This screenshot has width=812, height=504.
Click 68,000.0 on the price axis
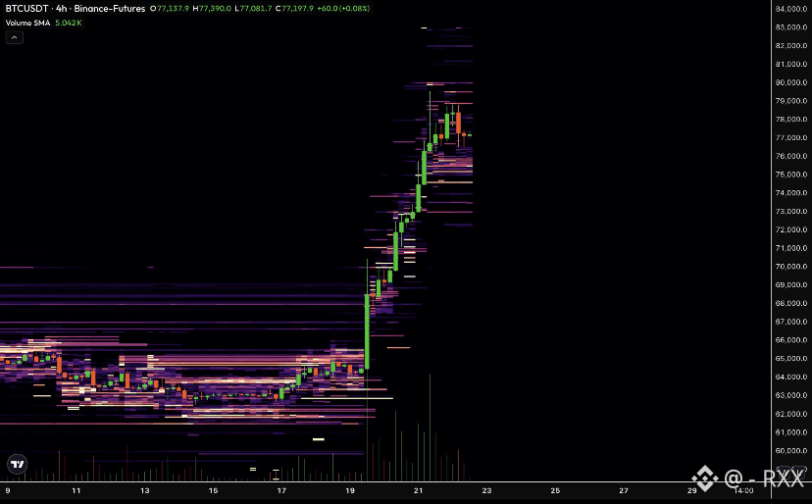tap(790, 303)
